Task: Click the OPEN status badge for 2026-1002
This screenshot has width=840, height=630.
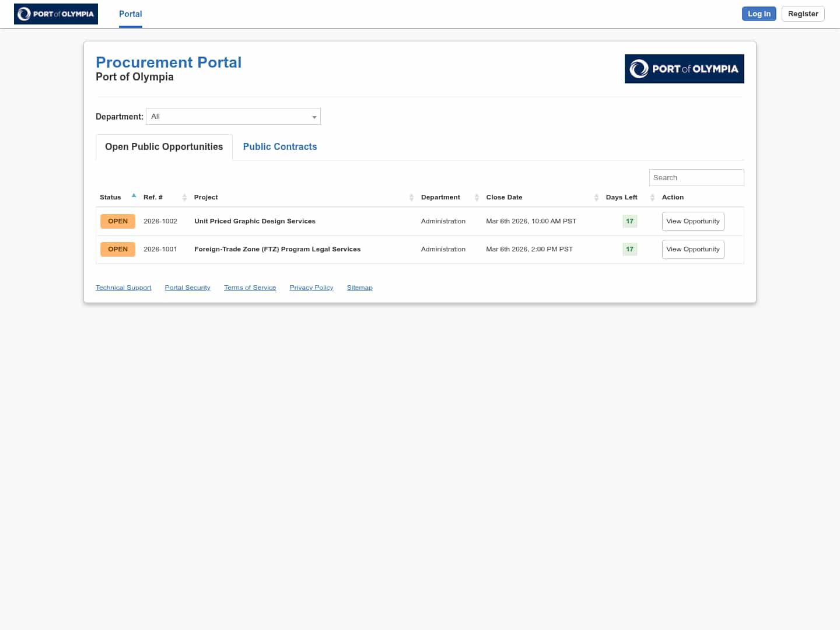Action: tap(117, 221)
